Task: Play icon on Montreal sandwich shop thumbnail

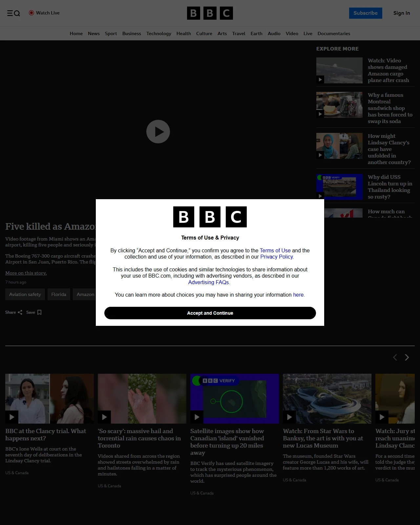Action: pyautogui.click(x=320, y=114)
